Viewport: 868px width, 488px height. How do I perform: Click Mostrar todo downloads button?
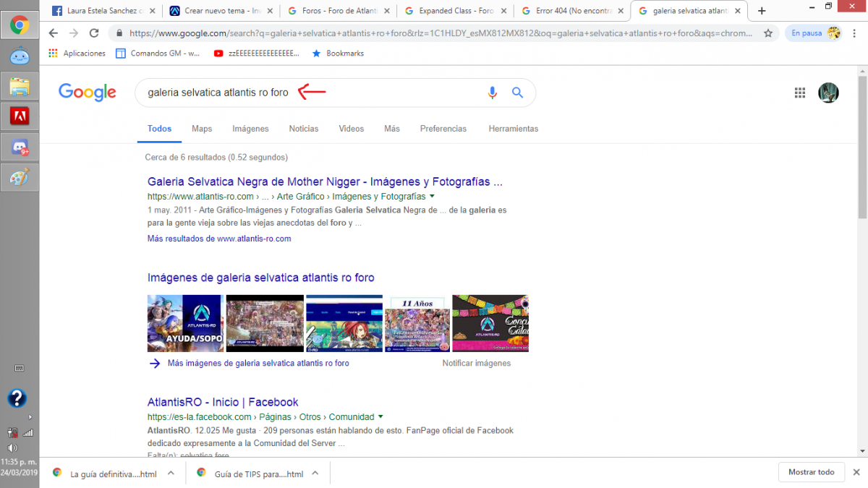[x=811, y=472]
